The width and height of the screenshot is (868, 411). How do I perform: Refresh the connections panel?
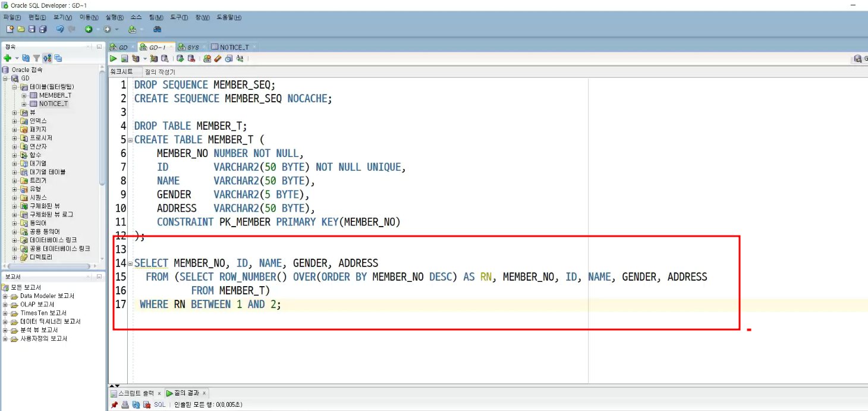tap(26, 58)
